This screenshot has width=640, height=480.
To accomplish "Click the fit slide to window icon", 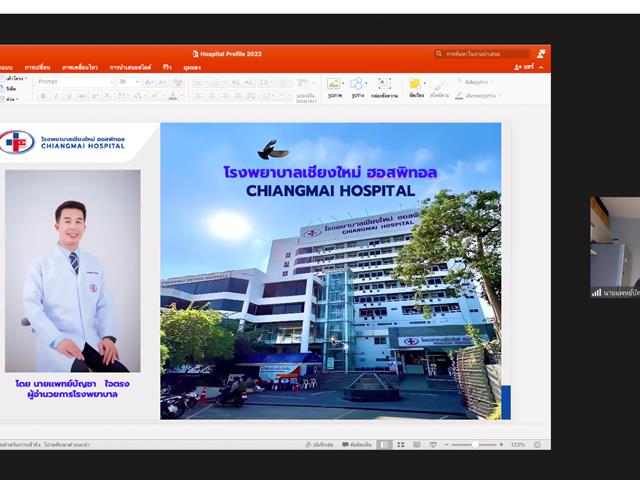I will (537, 444).
